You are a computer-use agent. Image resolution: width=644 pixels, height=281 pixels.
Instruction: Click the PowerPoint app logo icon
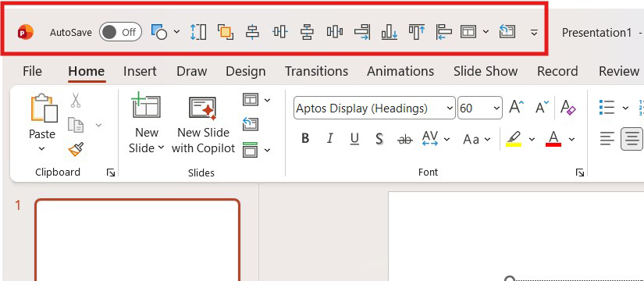tap(26, 32)
